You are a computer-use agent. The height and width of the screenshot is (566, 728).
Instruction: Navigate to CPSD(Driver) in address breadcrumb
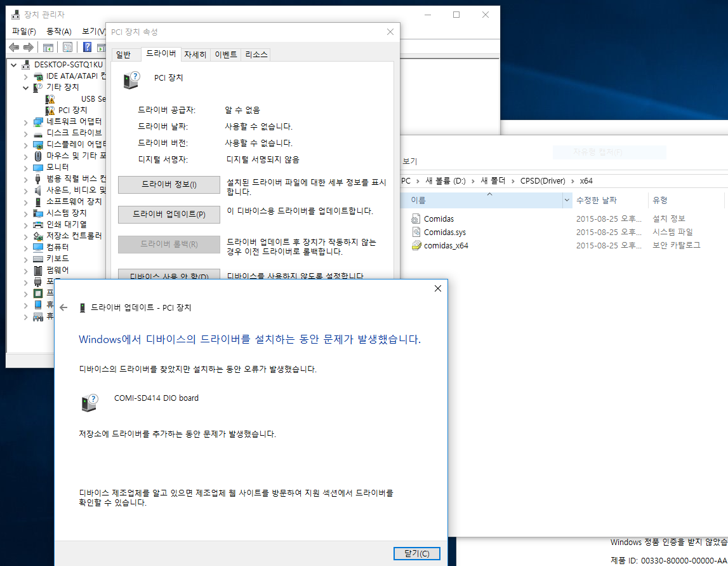[543, 181]
